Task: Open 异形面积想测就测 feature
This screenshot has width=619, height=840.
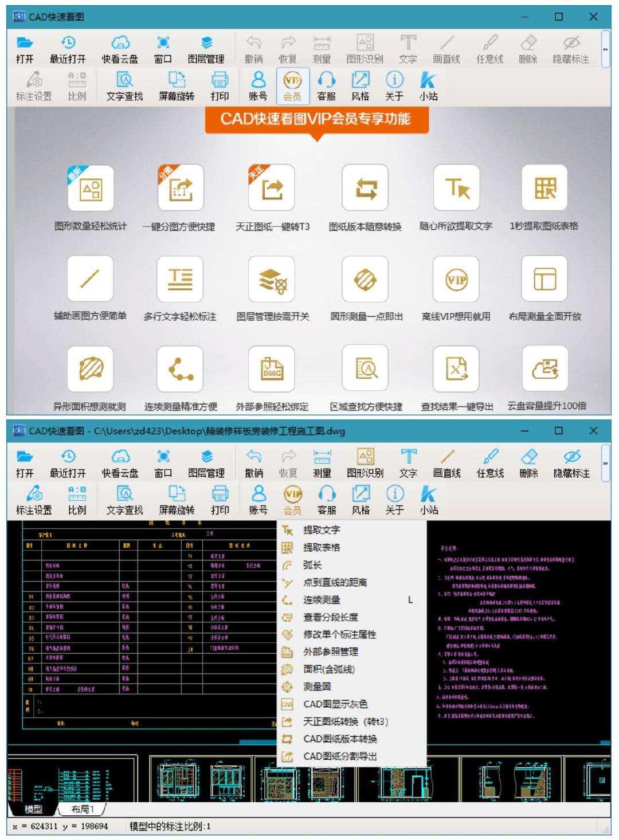Action: click(x=90, y=368)
